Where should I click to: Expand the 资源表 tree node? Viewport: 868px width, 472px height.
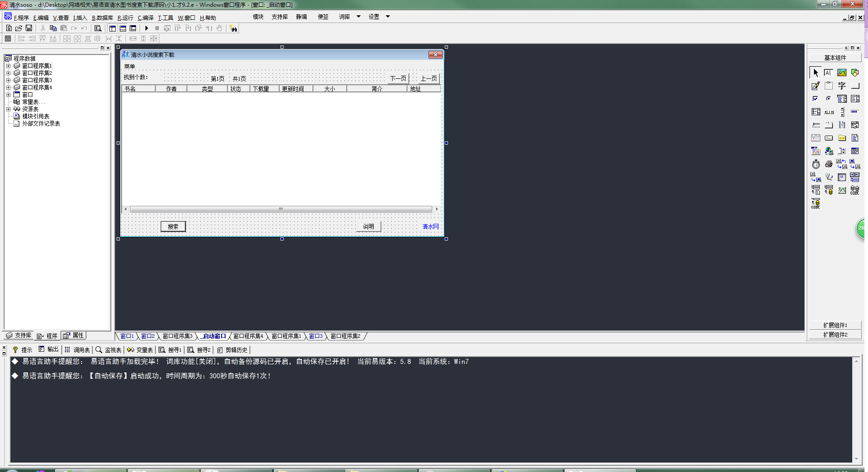(8, 109)
